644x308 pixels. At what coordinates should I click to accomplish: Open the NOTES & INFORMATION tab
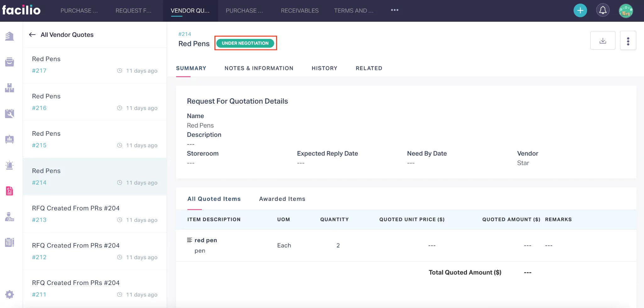[259, 68]
